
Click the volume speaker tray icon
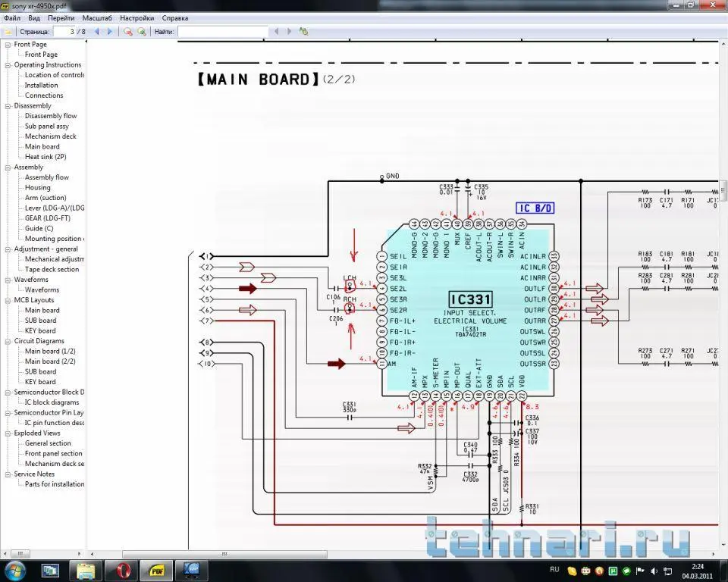pos(654,571)
